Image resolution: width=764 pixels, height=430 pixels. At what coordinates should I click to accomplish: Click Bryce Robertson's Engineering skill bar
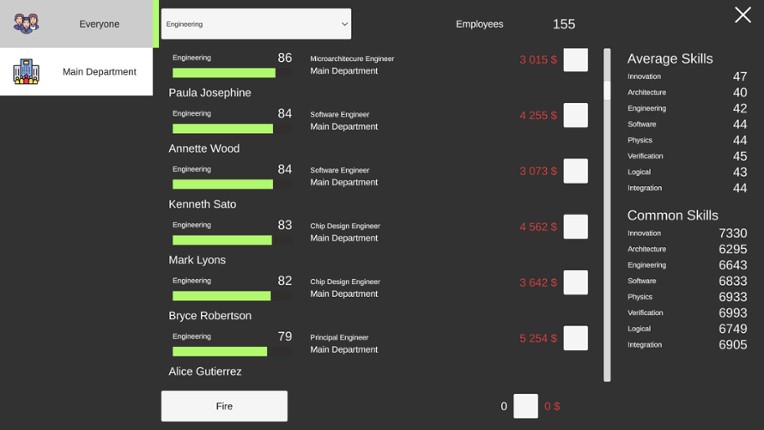point(220,351)
